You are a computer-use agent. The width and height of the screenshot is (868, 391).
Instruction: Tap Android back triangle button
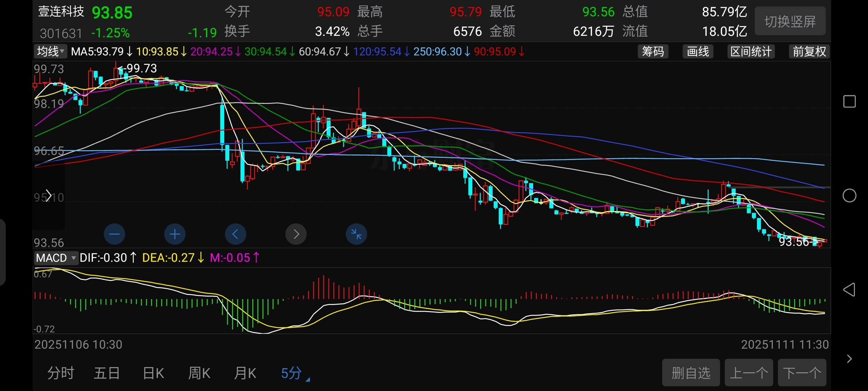click(x=849, y=290)
